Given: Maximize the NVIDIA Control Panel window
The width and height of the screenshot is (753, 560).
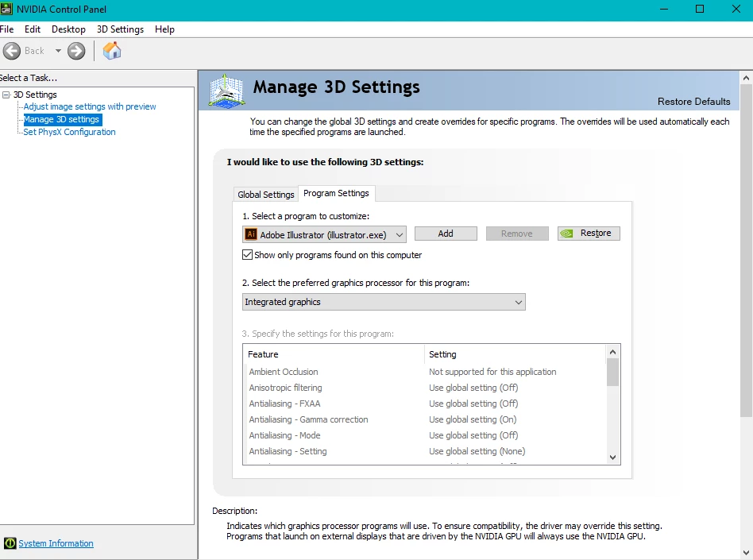Looking at the screenshot, I should click(700, 9).
